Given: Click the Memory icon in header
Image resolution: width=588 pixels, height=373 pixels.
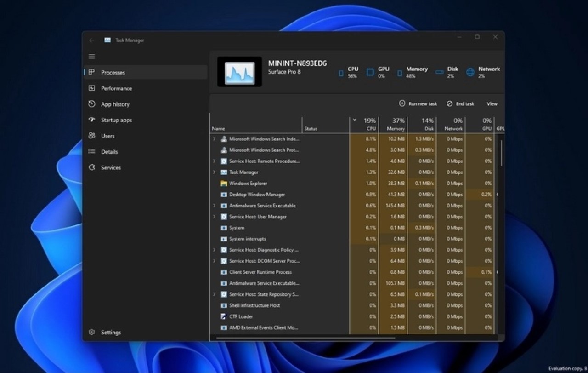Looking at the screenshot, I should (400, 73).
